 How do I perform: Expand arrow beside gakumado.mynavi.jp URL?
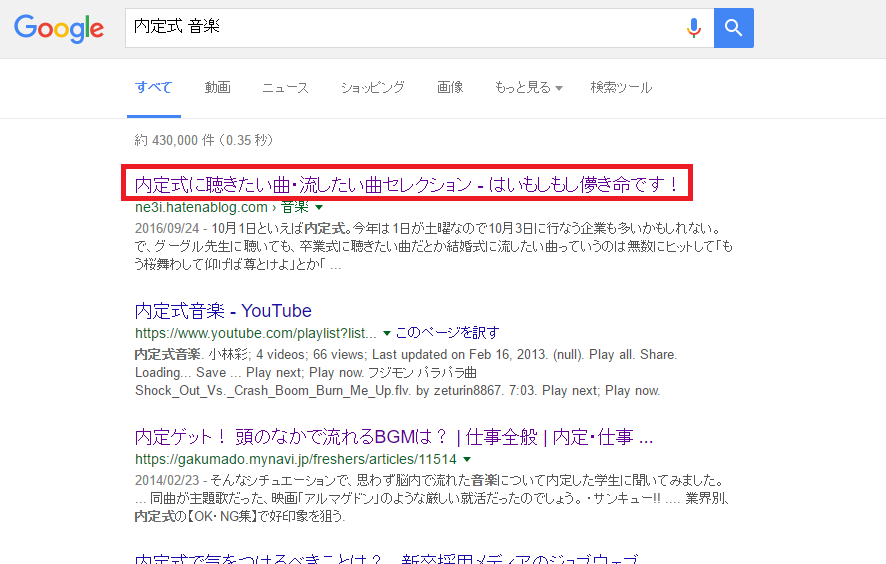467,459
